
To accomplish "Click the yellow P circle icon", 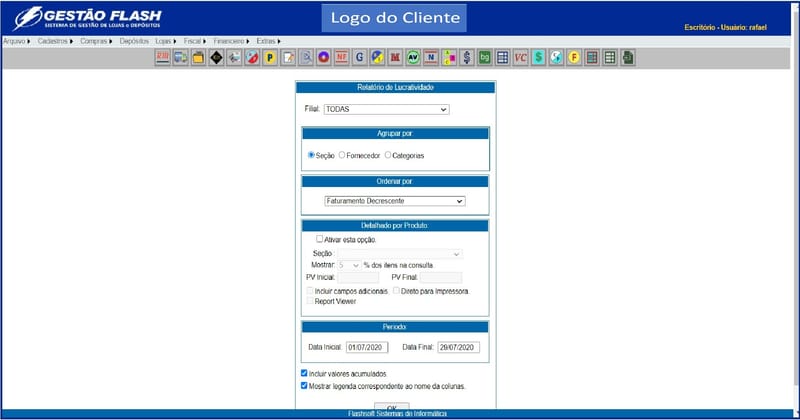I will pos(270,58).
